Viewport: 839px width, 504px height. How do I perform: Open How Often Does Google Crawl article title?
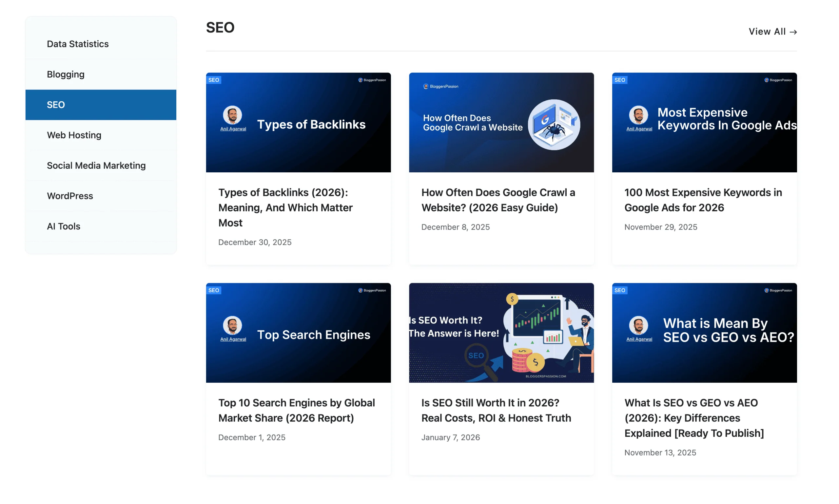click(498, 200)
